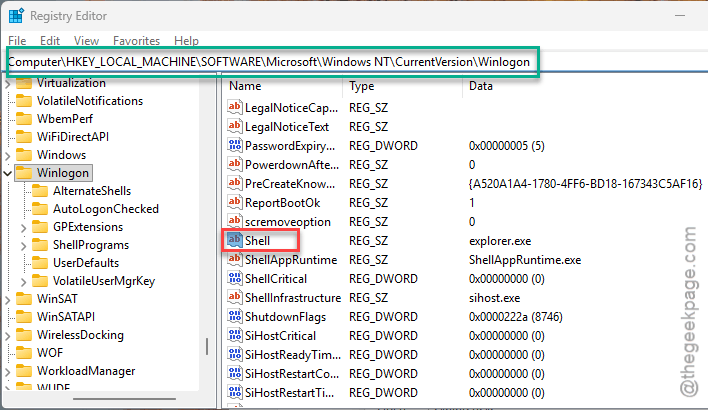Click the 0x0000222a (8746) data value
The width and height of the screenshot is (708, 410).
pos(516,317)
